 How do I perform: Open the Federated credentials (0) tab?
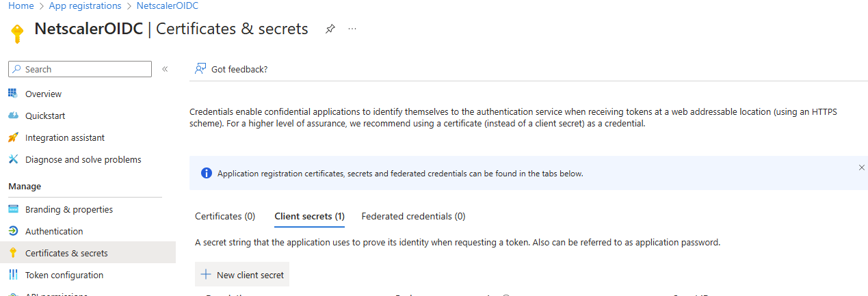pos(413,216)
